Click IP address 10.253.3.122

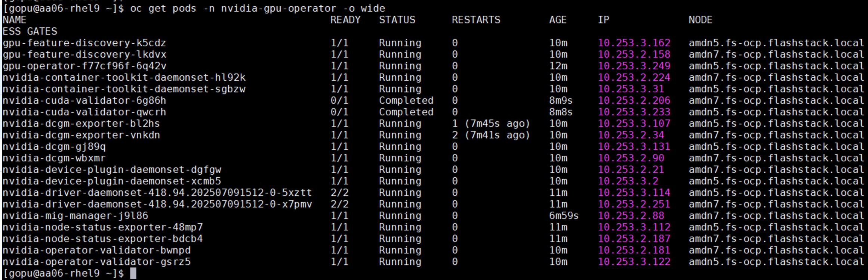point(634,262)
